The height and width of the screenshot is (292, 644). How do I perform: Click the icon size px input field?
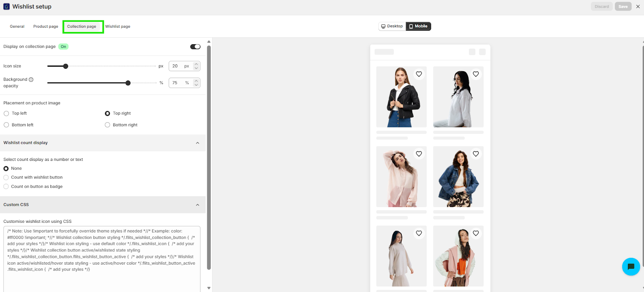click(x=184, y=66)
